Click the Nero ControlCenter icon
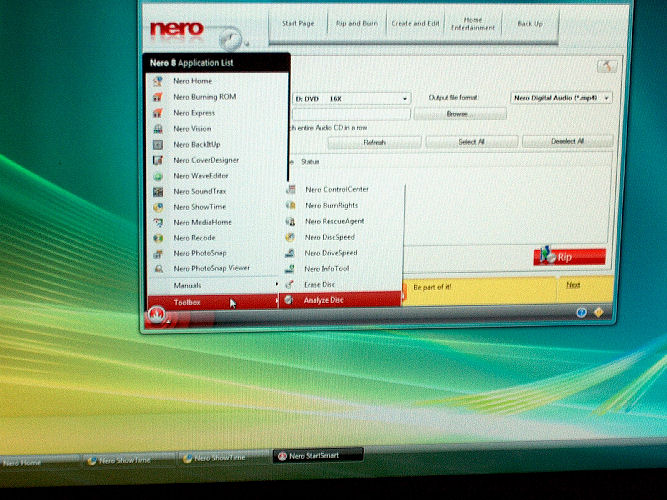The height and width of the screenshot is (500, 667). click(x=291, y=189)
